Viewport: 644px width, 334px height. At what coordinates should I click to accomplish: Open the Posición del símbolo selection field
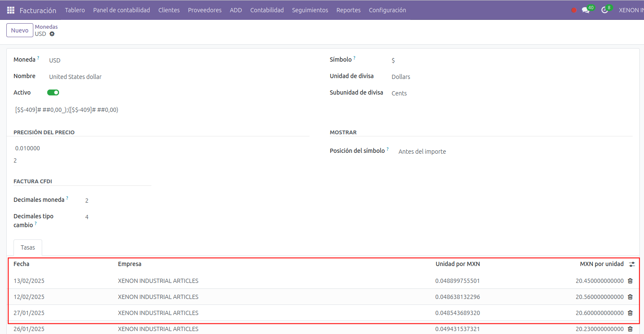click(422, 152)
